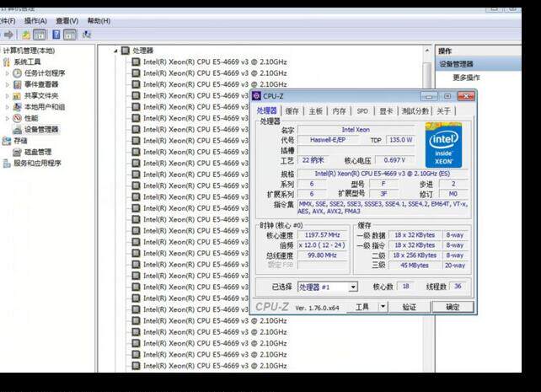The height and width of the screenshot is (392, 541).
Task: Click the x 12.0 (12 - 24) multiplier value
Action: (322, 245)
